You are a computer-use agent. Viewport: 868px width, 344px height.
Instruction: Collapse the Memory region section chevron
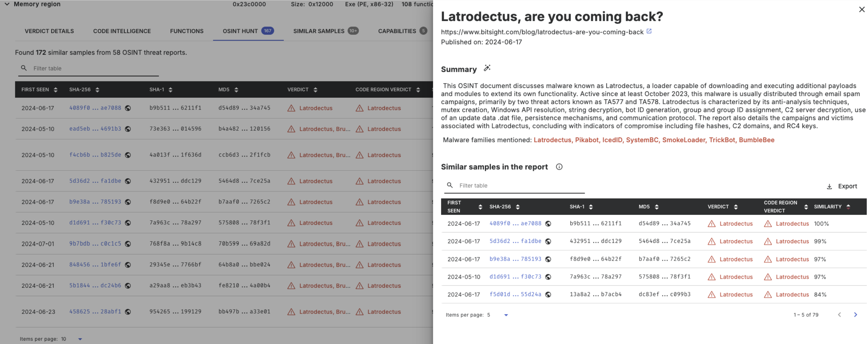(7, 4)
